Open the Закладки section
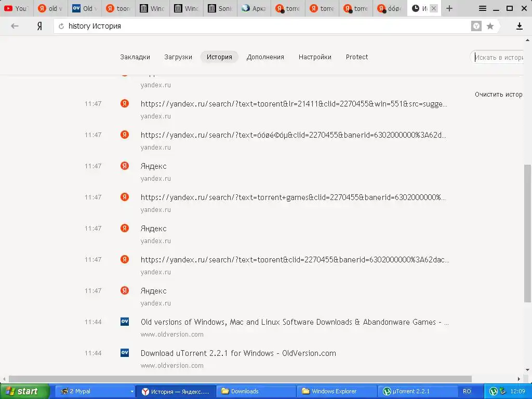Screen dimensions: 532x399 coord(135,57)
